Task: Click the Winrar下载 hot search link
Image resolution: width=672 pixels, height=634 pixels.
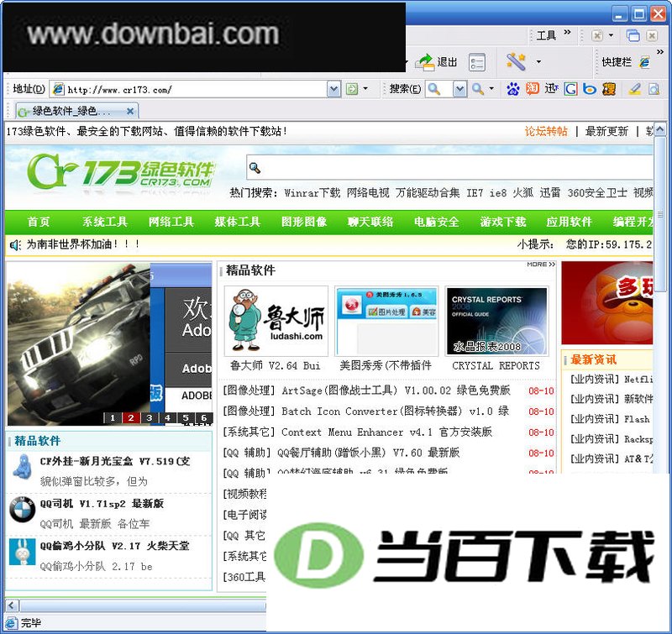Action: click(x=312, y=193)
